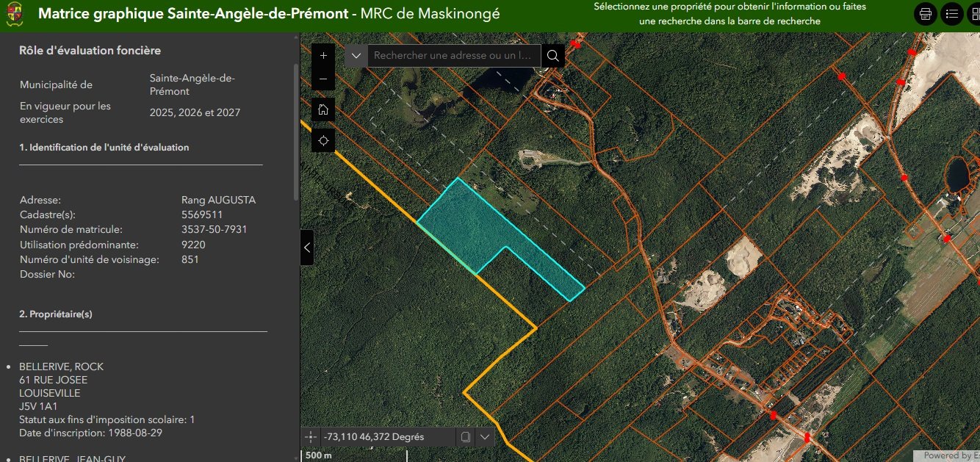Click postal code J5V 1A1

pyautogui.click(x=38, y=406)
